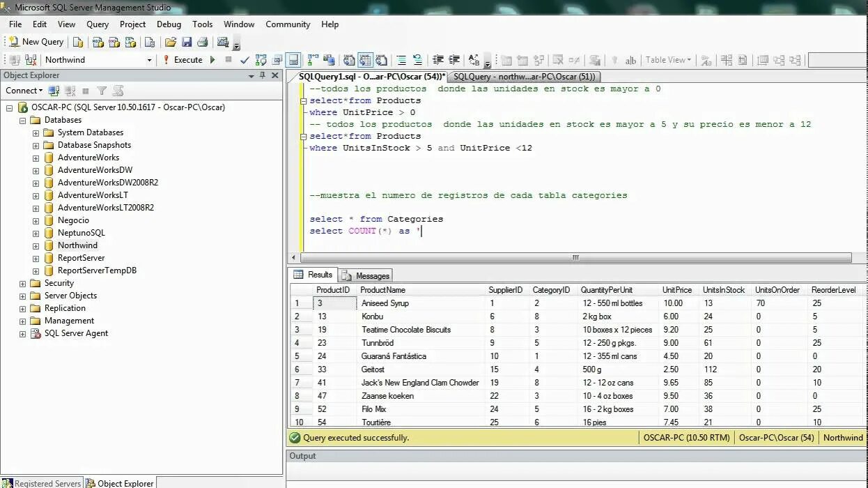
Task: Click the New Query toolbar button
Action: click(36, 42)
